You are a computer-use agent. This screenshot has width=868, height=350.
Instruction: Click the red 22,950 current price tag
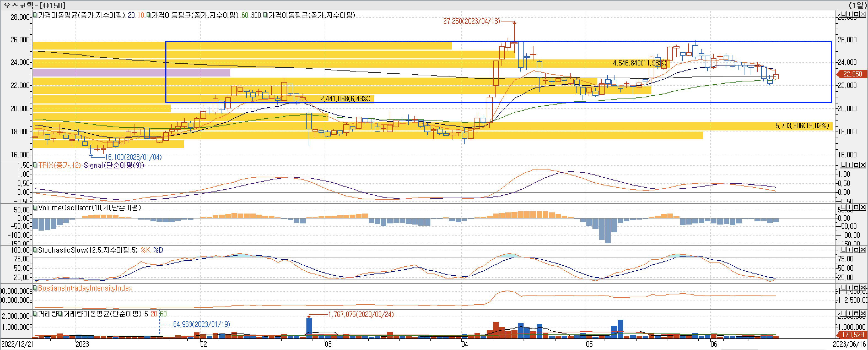(852, 74)
